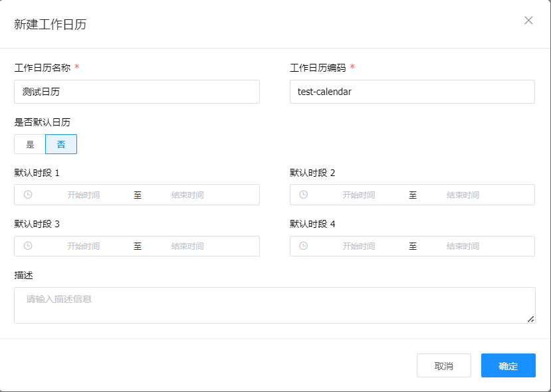Open 开始时间 picker for 默认时段 2
The image size is (551, 392).
click(358, 195)
